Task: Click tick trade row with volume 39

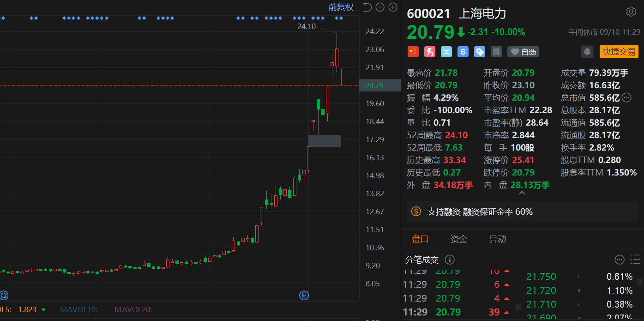Action: coord(457,312)
